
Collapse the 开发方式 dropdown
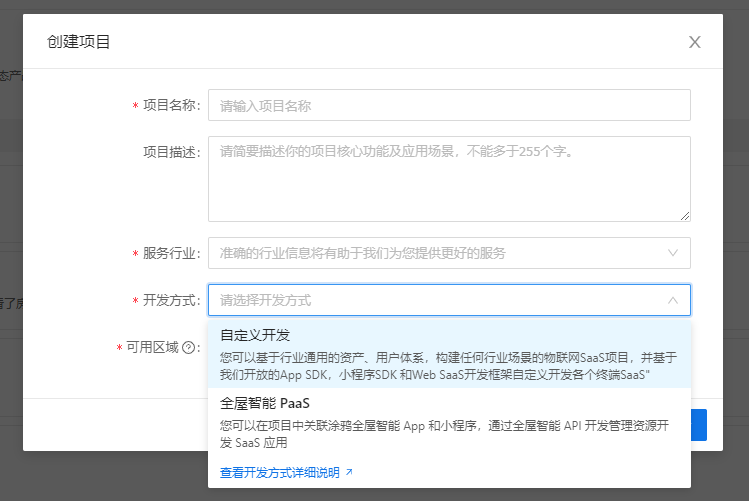(449, 300)
